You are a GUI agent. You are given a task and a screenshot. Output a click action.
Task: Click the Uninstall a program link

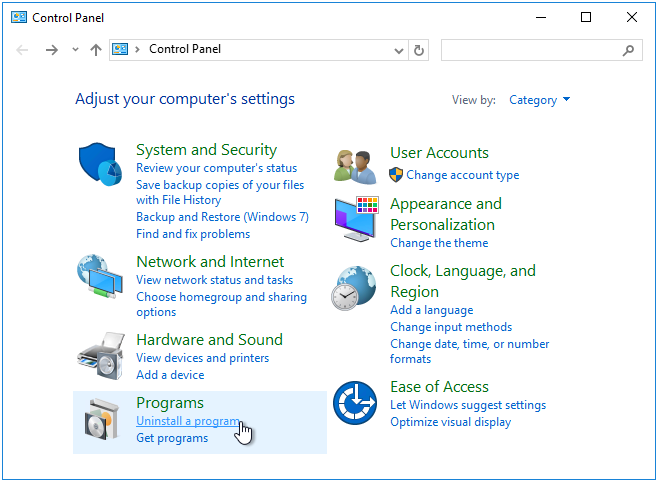click(187, 422)
